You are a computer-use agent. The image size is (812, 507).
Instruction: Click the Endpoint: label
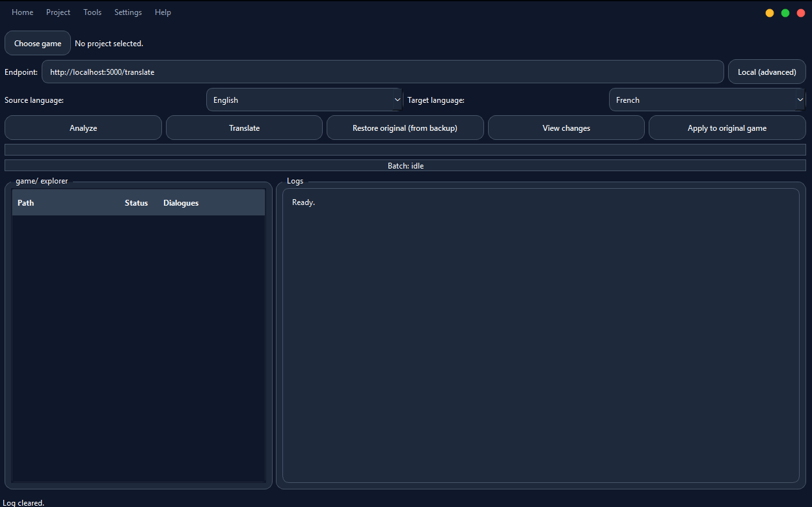pyautogui.click(x=21, y=72)
